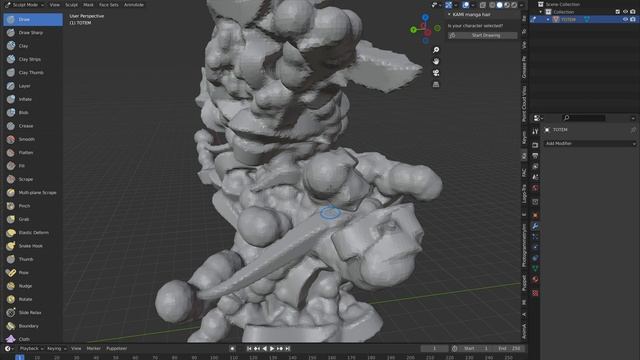Click the viewport pan hand icon
This screenshot has height=360, width=640.
pyautogui.click(x=436, y=61)
